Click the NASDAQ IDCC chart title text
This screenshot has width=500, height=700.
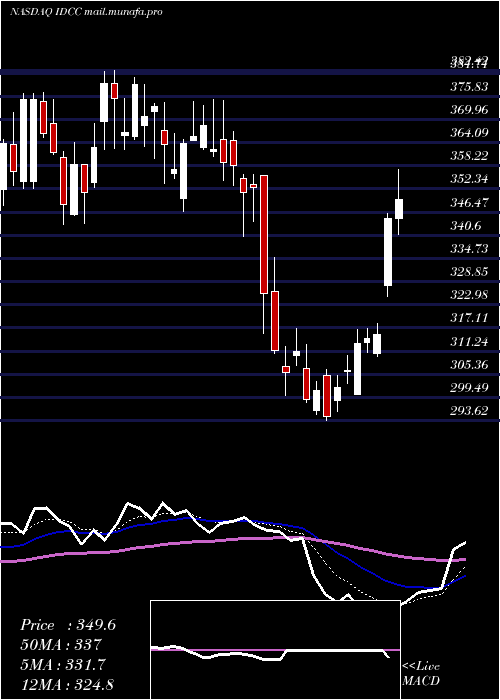(x=86, y=12)
